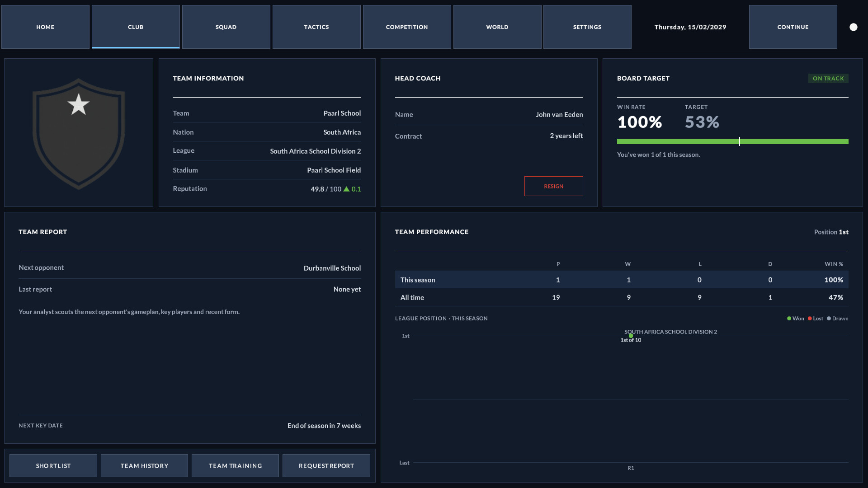Click the team shield crest emblem
868x488 pixels.
click(79, 134)
